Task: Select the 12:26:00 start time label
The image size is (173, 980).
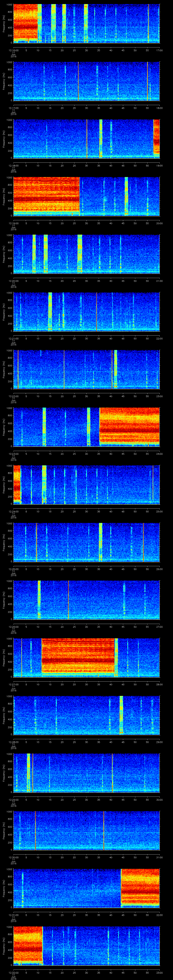Action: point(14,627)
